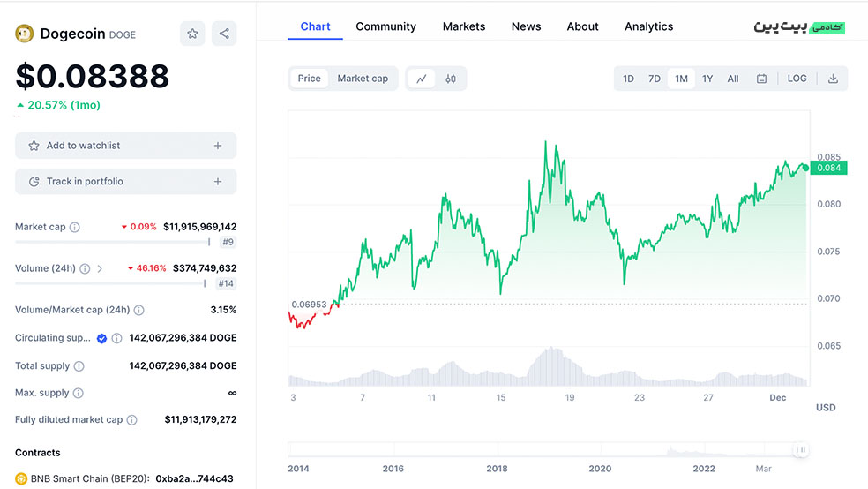Expand Add to watchlist with plus
This screenshot has height=489, width=868.
pos(218,146)
